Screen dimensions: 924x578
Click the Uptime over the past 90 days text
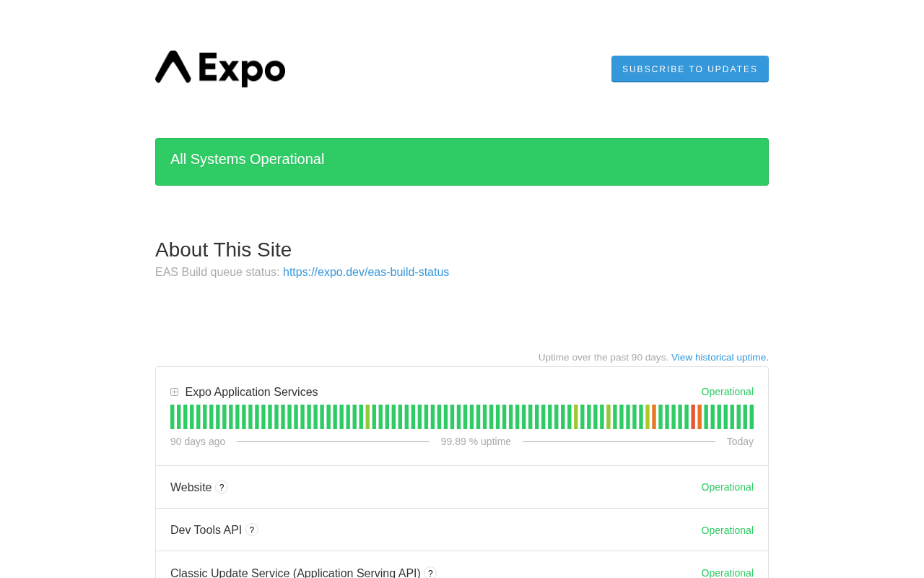coord(603,358)
